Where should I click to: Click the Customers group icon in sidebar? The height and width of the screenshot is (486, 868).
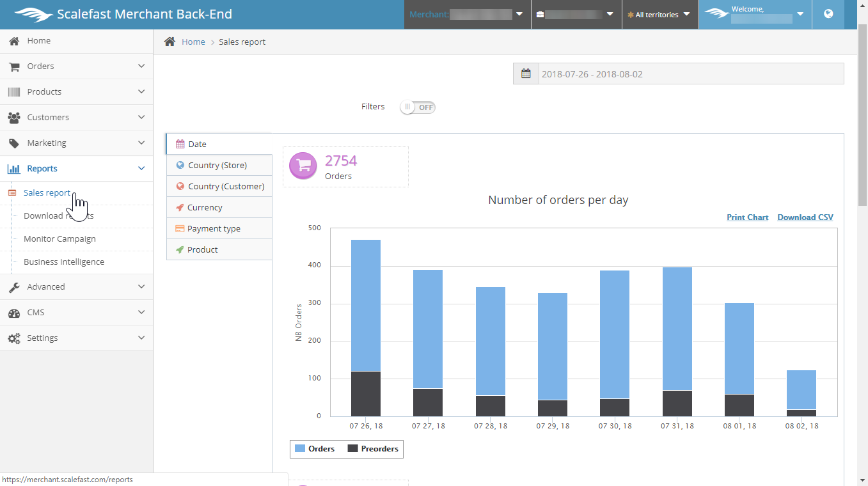13,118
